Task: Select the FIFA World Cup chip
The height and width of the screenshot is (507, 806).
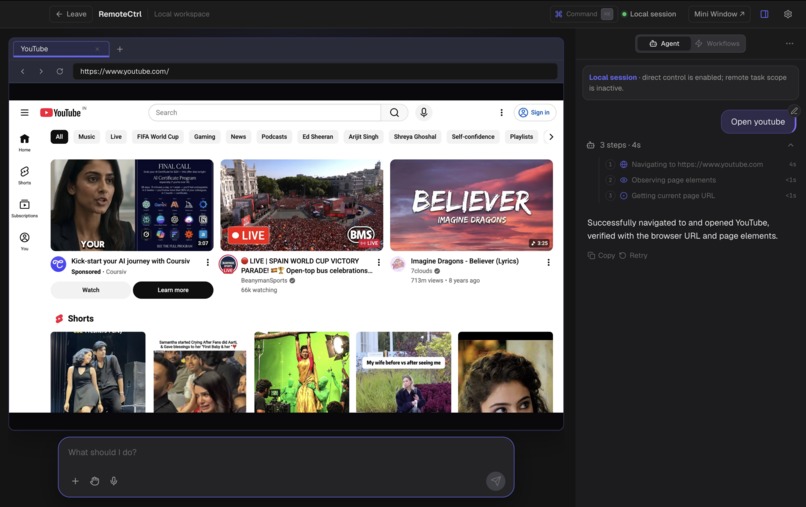Action: click(158, 137)
